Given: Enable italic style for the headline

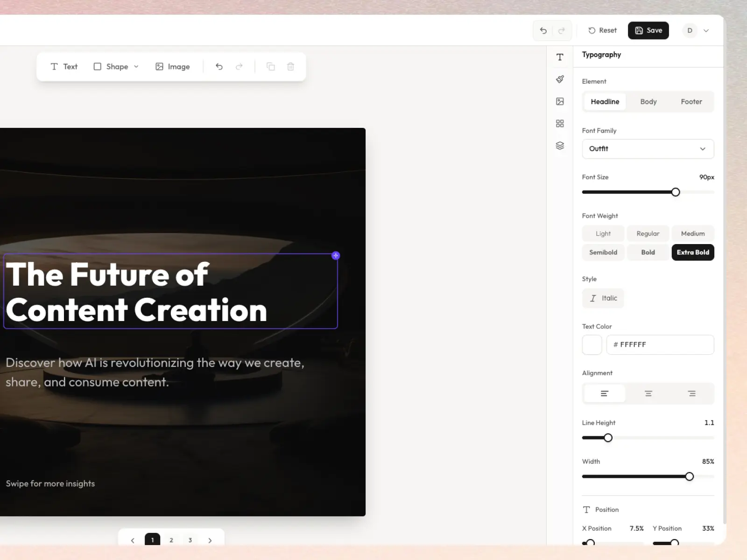Looking at the screenshot, I should (x=603, y=298).
